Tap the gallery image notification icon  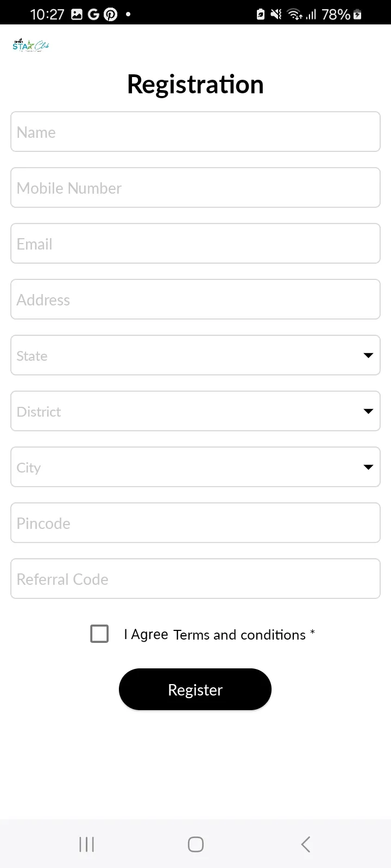(x=77, y=15)
